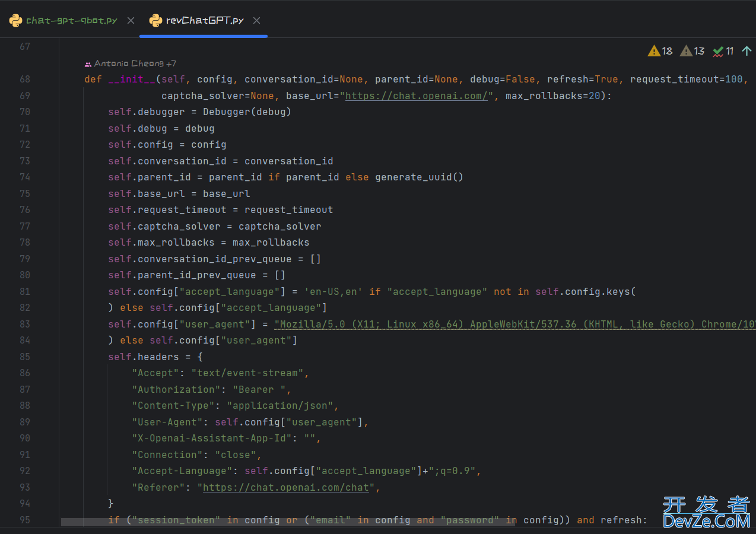The width and height of the screenshot is (756, 534).
Task: Open the 13 weak warnings indicator
Action: click(692, 51)
